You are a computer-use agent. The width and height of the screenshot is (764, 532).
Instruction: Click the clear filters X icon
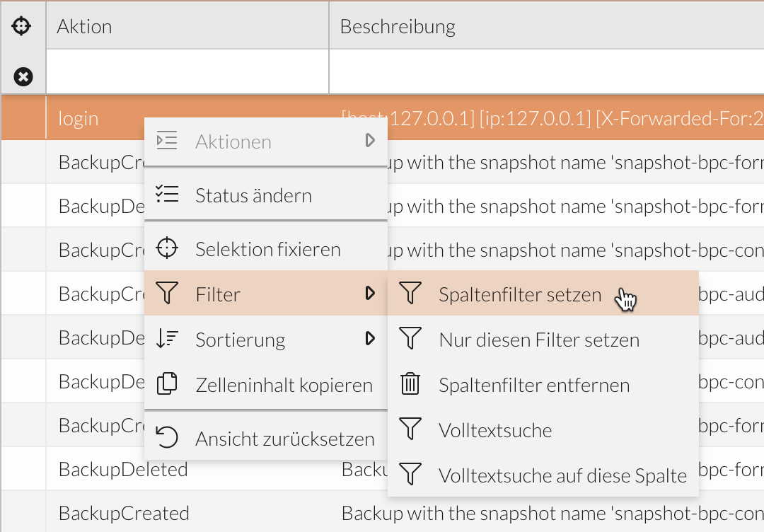click(23, 76)
